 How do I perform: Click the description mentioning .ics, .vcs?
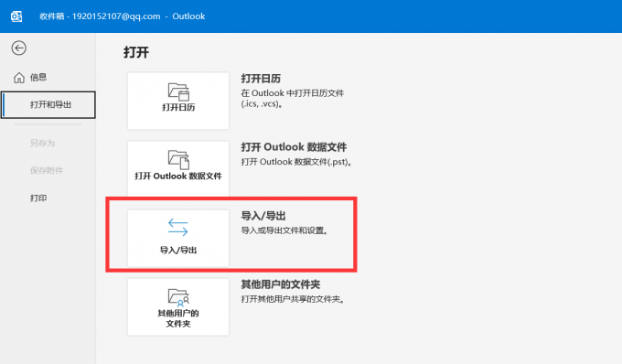pos(293,99)
